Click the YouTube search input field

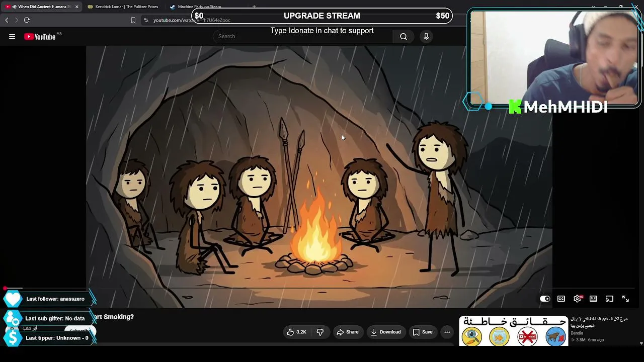(x=302, y=36)
